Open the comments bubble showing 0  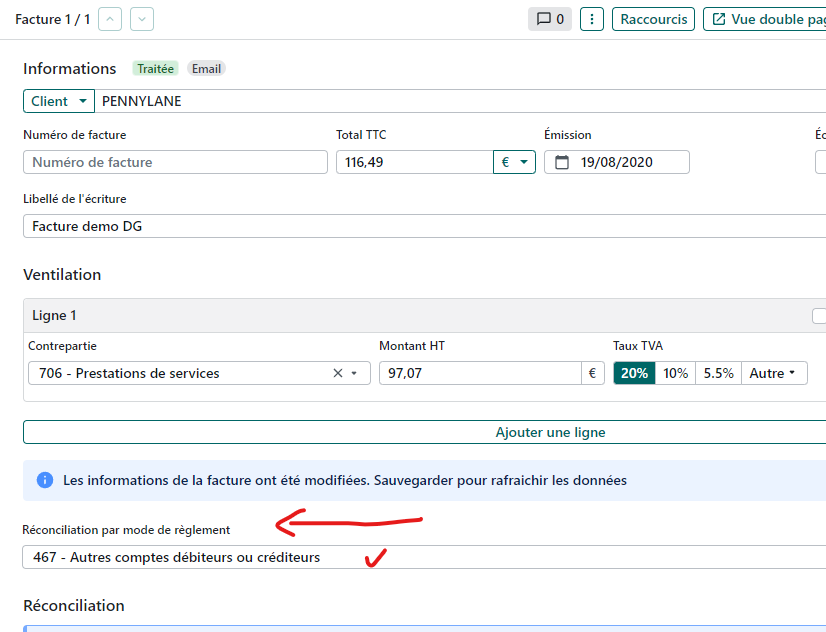pyautogui.click(x=550, y=19)
